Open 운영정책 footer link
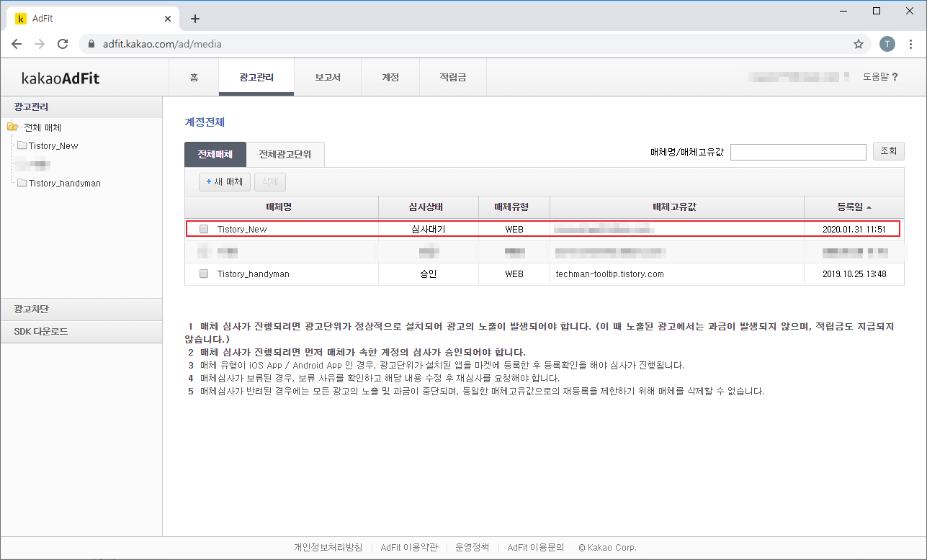Screen dimensions: 927x560 click(x=473, y=547)
